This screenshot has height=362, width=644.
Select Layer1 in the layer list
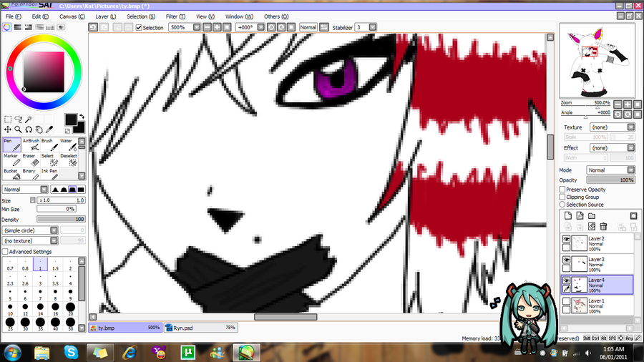point(597,305)
